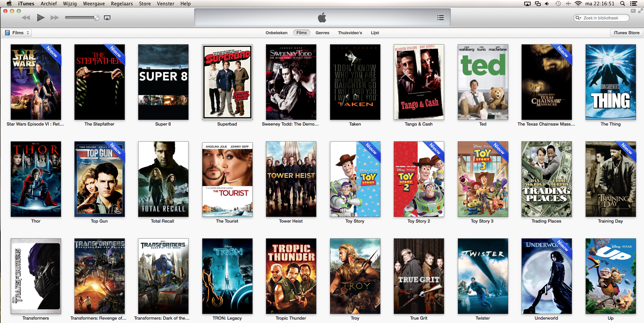
Task: Click the Up movie poster
Action: [x=611, y=276]
